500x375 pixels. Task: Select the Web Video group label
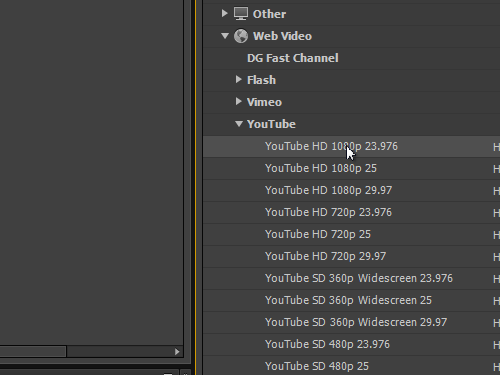tap(282, 36)
